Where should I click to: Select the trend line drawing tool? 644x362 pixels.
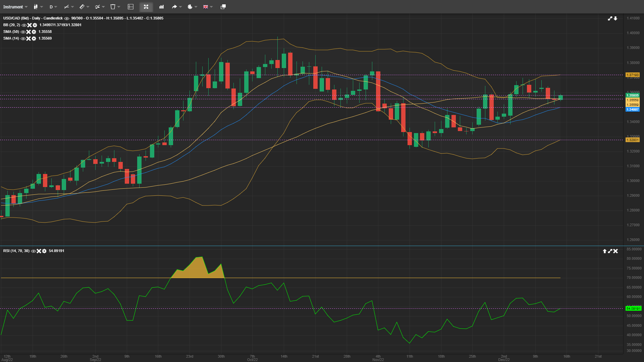pyautogui.click(x=66, y=7)
